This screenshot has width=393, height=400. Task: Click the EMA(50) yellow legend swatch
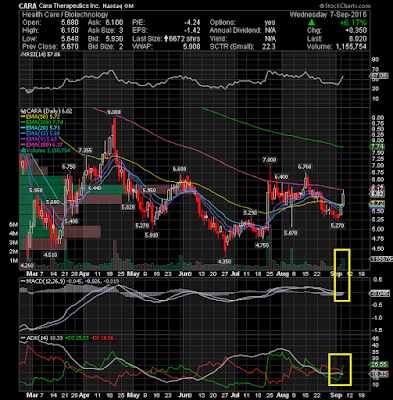[23, 117]
